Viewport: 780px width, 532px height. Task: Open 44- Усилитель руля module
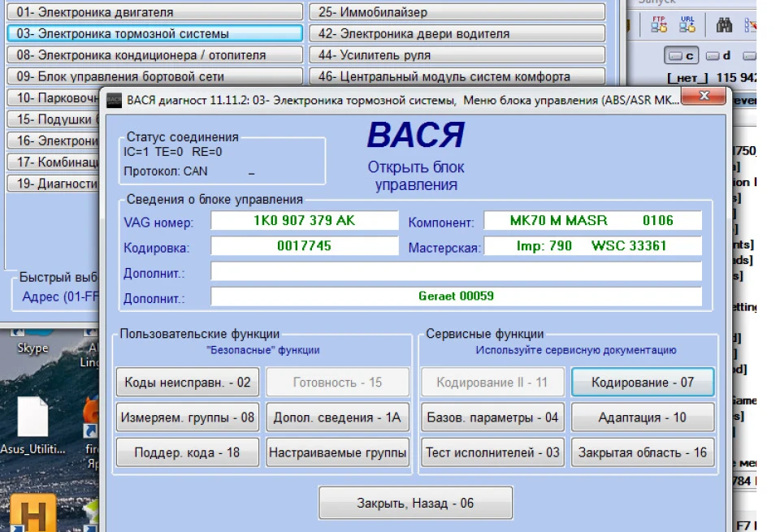pyautogui.click(x=457, y=54)
